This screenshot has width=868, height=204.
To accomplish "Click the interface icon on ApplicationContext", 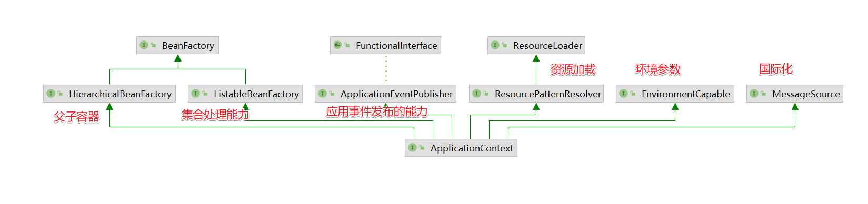I will coord(412,148).
